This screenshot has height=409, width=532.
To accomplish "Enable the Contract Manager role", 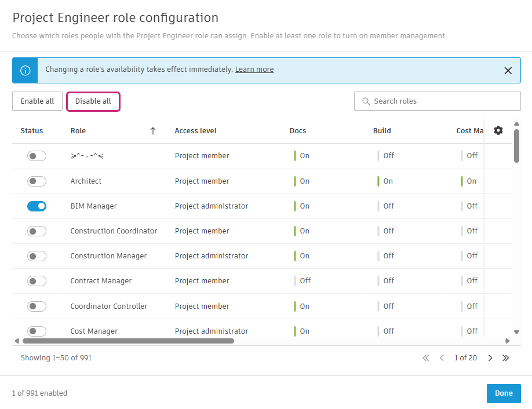I will (x=37, y=281).
